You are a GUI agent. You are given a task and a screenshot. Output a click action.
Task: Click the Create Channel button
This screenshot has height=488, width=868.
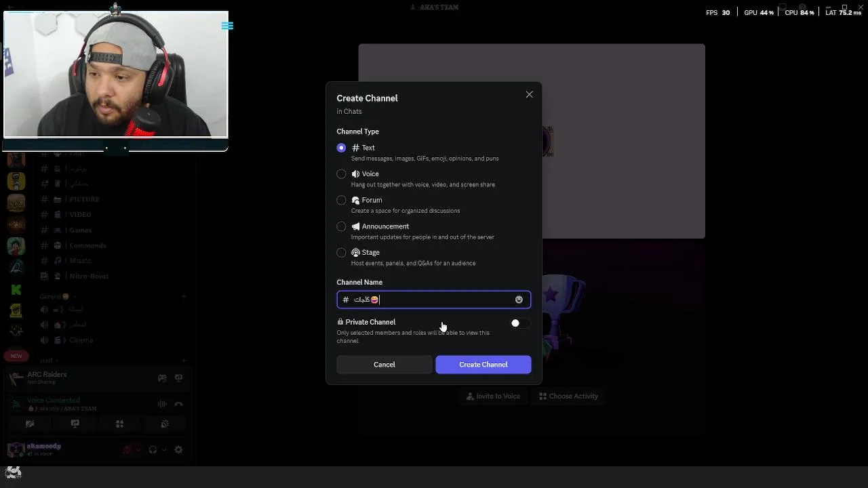pos(484,365)
